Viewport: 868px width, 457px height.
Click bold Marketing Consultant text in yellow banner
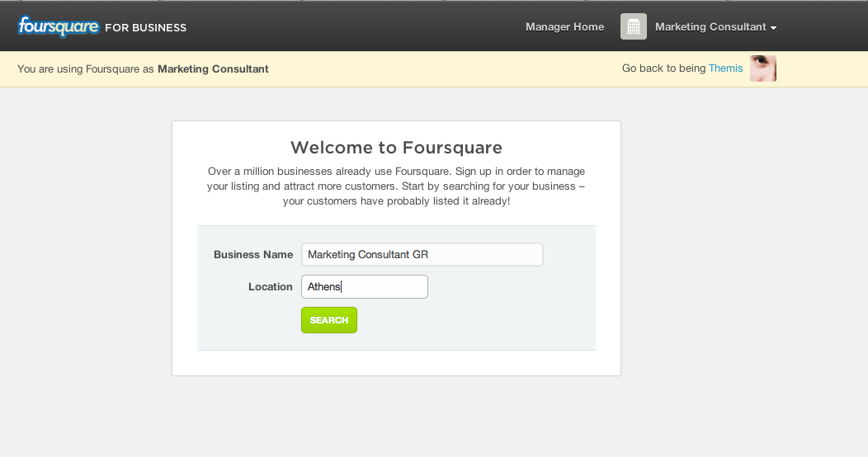[x=213, y=69]
